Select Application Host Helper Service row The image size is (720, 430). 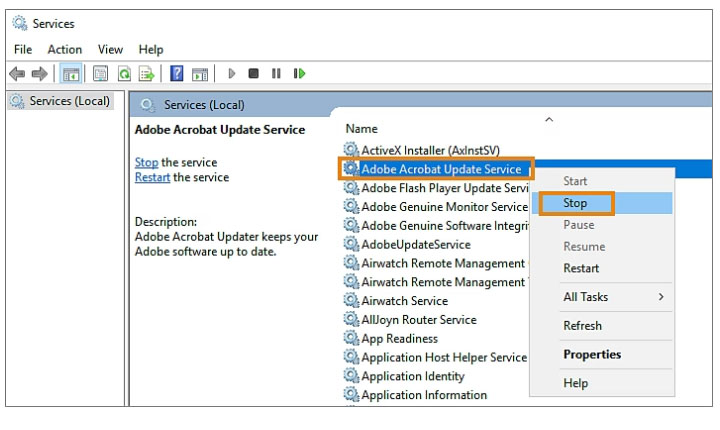[444, 357]
